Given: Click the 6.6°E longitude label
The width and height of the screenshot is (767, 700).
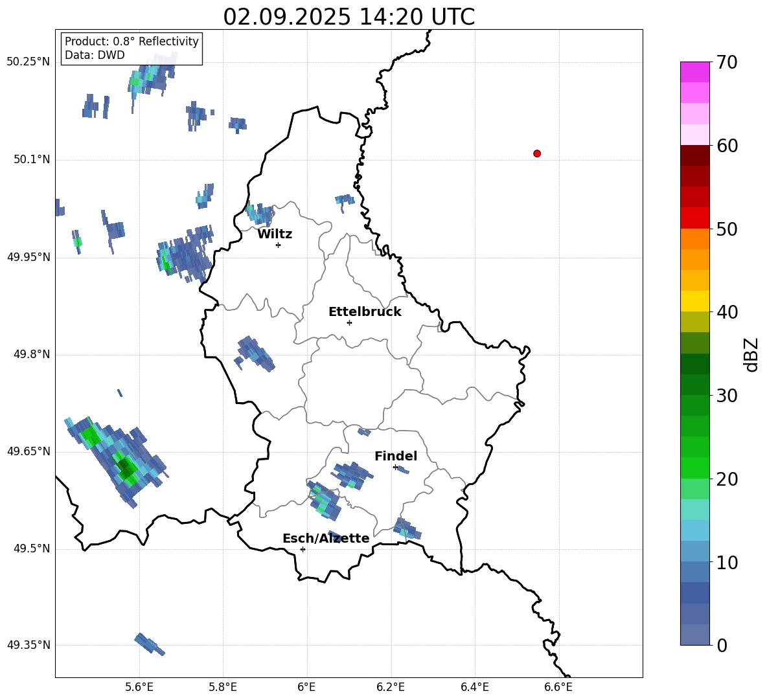Looking at the screenshot, I should [x=558, y=687].
